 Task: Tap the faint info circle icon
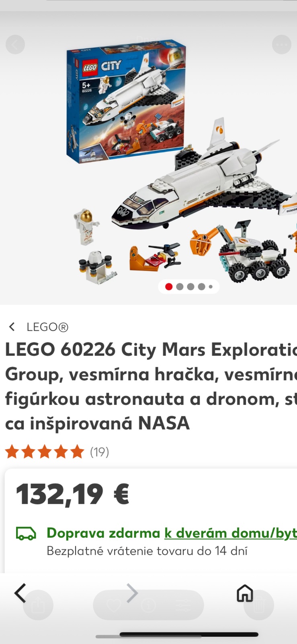(148, 605)
